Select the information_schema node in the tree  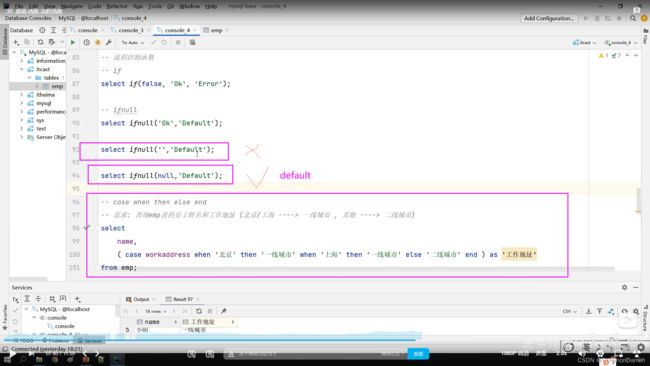tap(51, 61)
